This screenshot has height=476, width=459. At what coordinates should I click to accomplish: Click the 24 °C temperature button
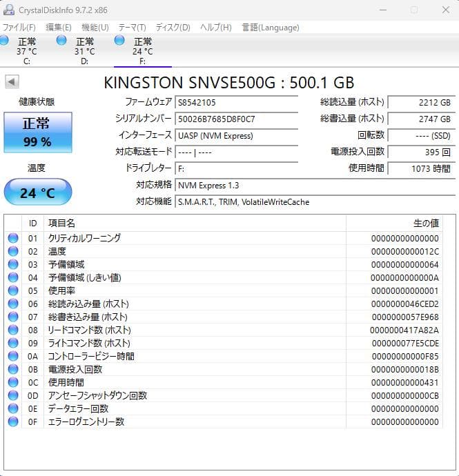click(x=38, y=192)
